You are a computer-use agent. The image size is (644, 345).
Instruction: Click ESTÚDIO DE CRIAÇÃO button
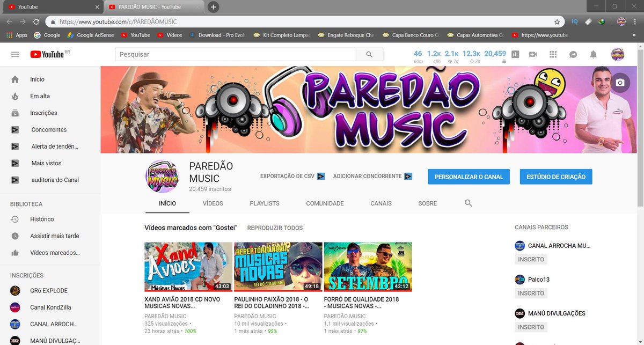(x=556, y=177)
